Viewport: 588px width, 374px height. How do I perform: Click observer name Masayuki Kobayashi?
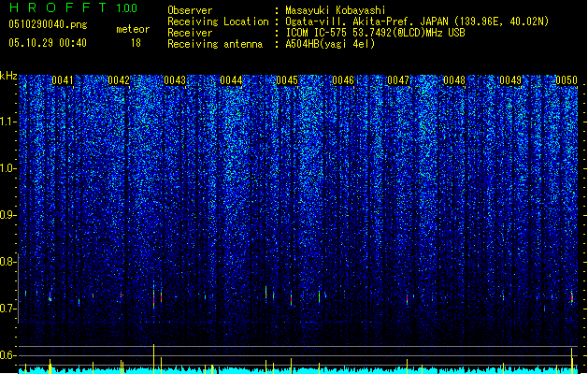pyautogui.click(x=336, y=10)
